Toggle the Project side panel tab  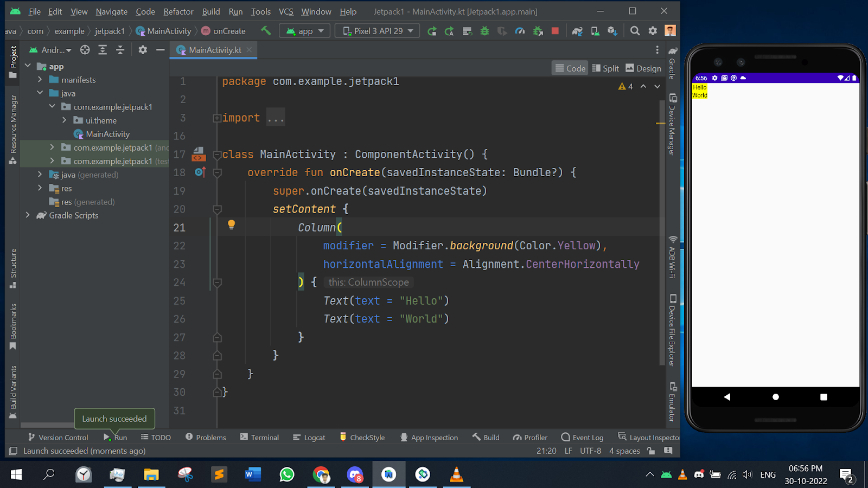13,63
